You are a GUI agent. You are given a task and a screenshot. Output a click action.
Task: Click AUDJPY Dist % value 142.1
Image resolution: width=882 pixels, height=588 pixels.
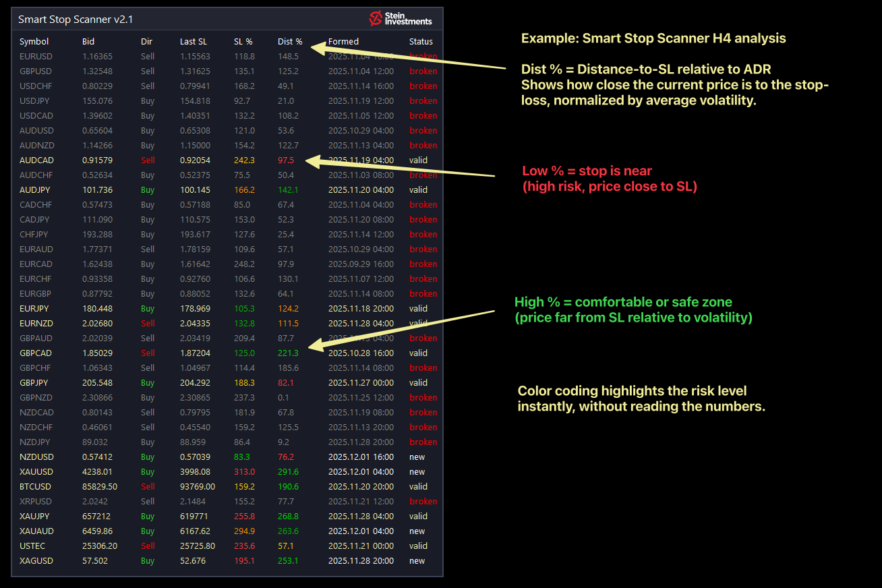pos(288,190)
